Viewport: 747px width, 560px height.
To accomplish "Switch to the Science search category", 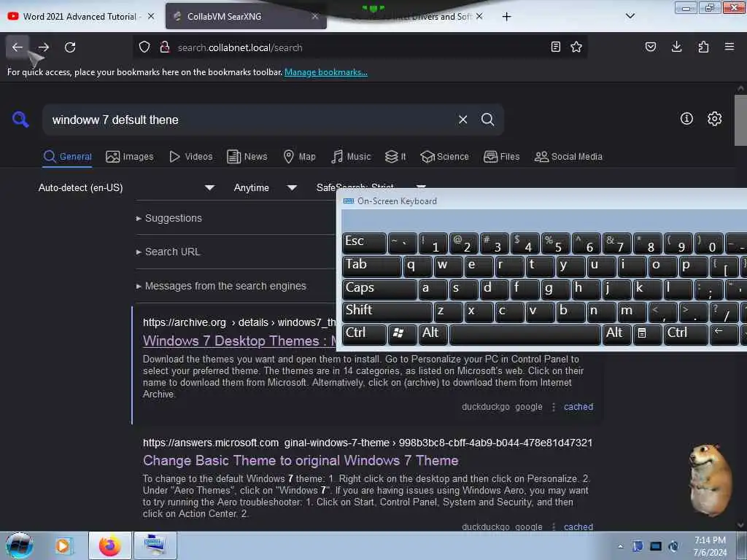I will [444, 157].
